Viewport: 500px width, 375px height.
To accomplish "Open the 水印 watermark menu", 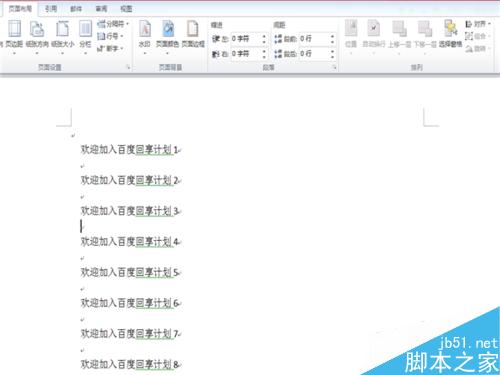I will pyautogui.click(x=145, y=36).
